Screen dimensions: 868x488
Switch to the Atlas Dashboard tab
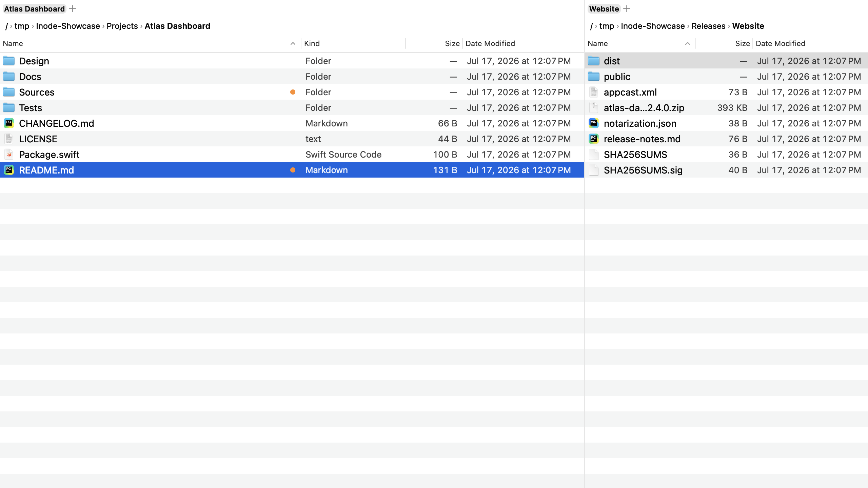pyautogui.click(x=34, y=9)
